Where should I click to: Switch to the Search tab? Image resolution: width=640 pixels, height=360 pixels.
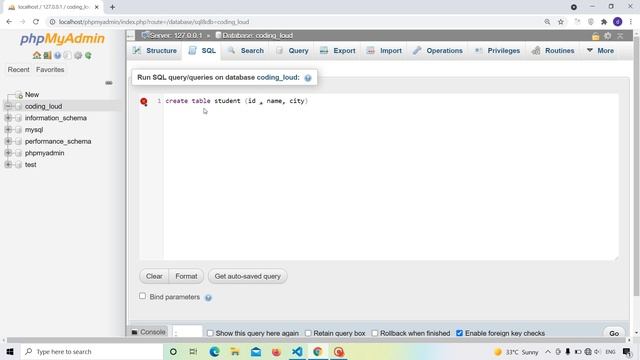click(246, 51)
